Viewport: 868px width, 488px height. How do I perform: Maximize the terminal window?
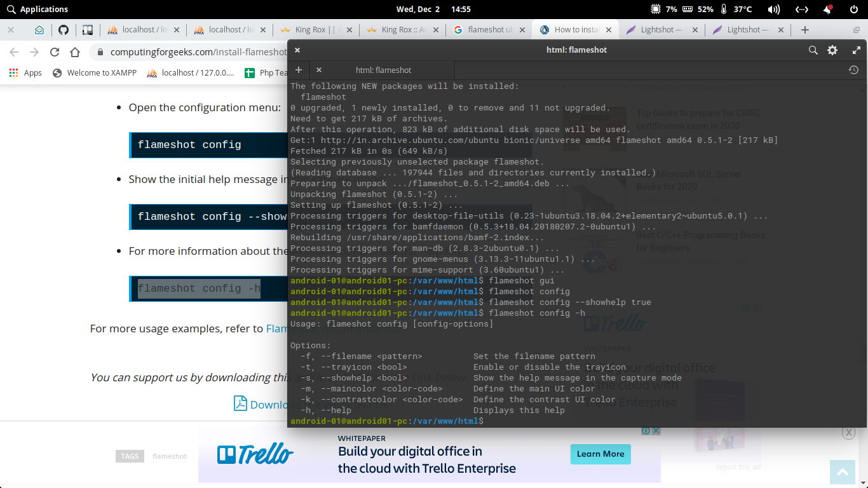[856, 50]
